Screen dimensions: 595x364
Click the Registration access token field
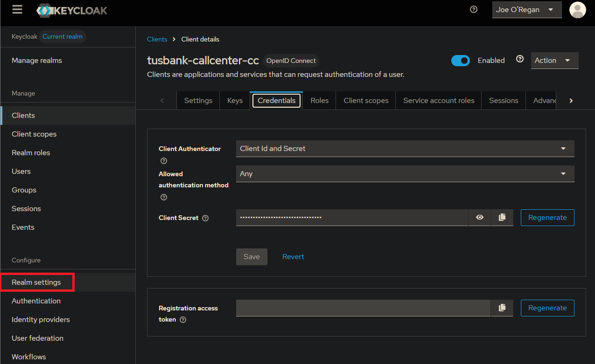[363, 308]
